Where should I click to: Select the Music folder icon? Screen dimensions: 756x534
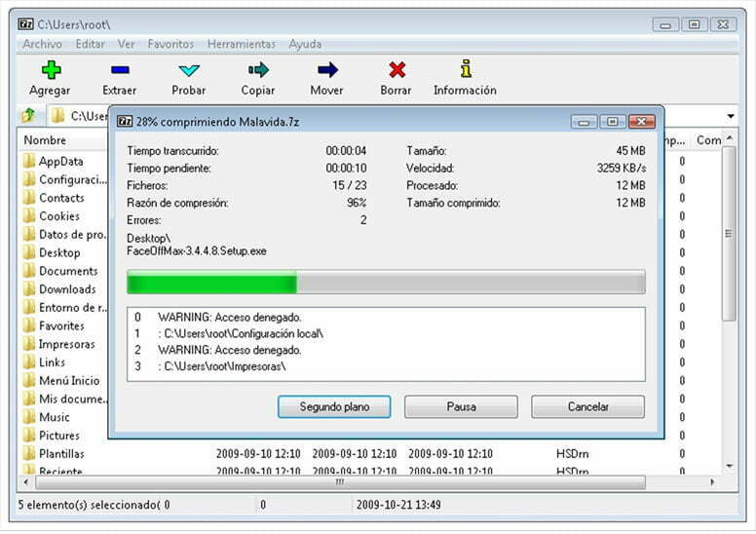click(x=29, y=416)
